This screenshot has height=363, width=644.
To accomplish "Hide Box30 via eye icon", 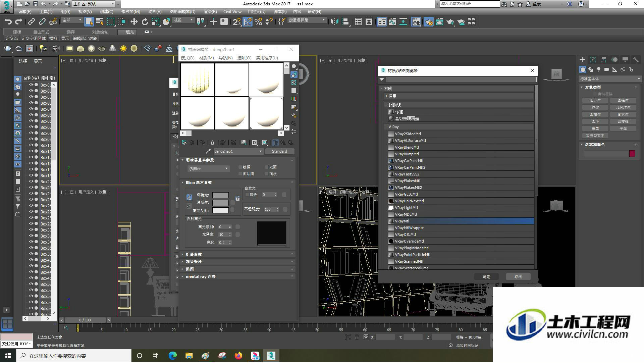I will (x=31, y=230).
